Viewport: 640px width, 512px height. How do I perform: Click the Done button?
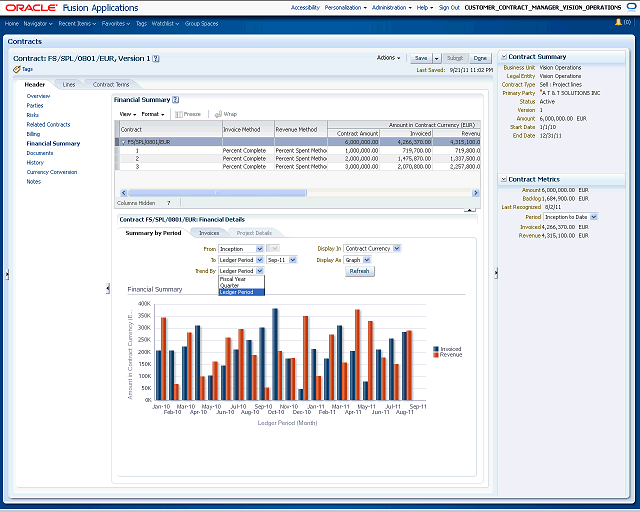480,58
